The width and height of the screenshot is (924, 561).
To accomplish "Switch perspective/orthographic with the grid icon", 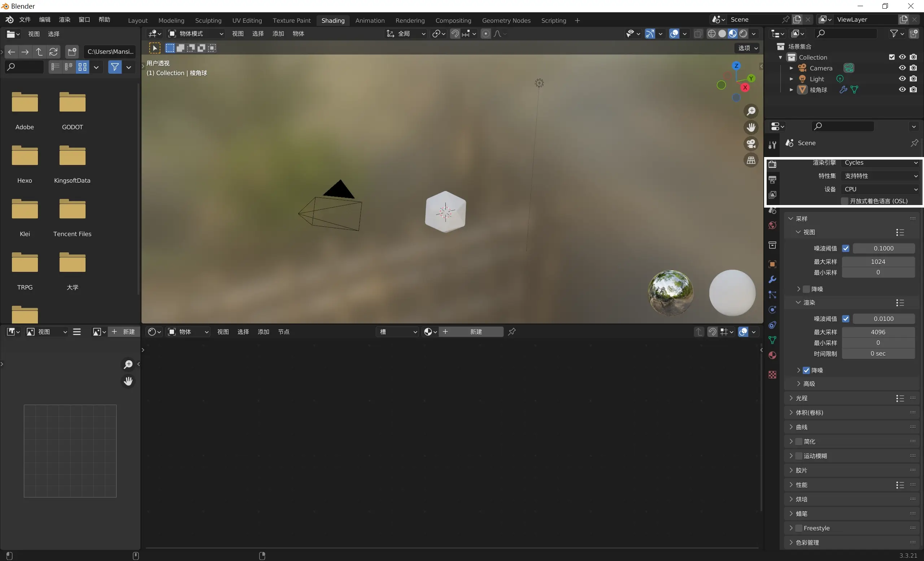I will (751, 161).
